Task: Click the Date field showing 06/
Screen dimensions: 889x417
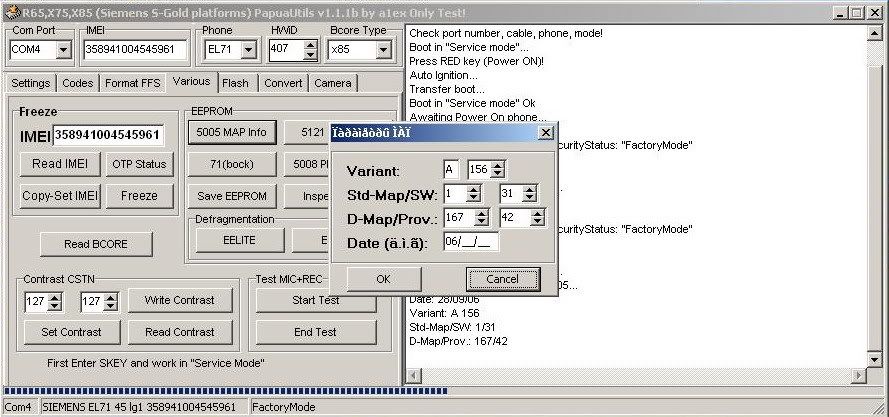Action: pos(471,242)
